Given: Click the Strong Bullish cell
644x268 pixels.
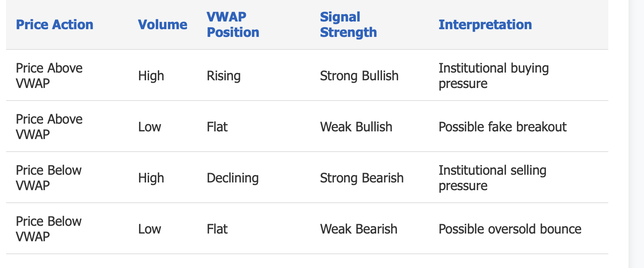Looking at the screenshot, I should [x=359, y=76].
